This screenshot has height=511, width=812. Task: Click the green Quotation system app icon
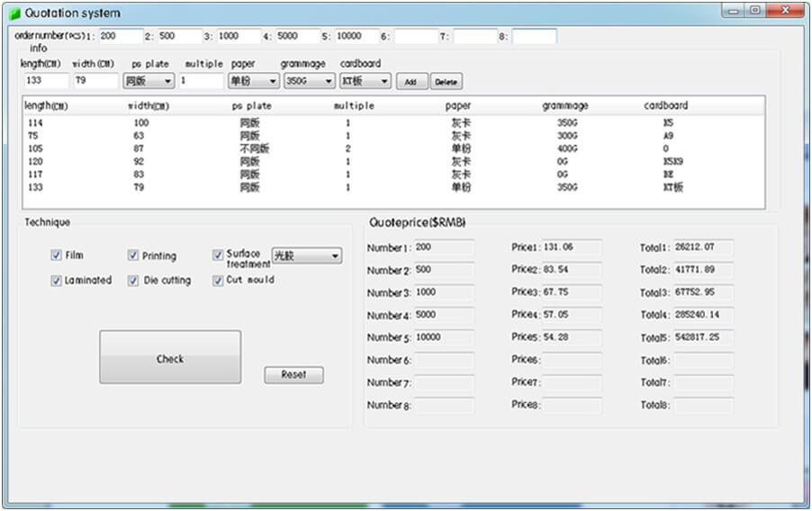click(14, 13)
